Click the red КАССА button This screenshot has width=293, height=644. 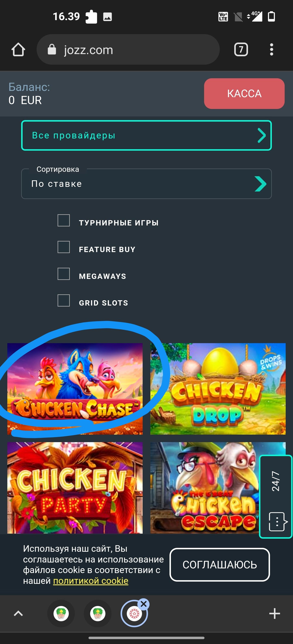click(x=244, y=94)
